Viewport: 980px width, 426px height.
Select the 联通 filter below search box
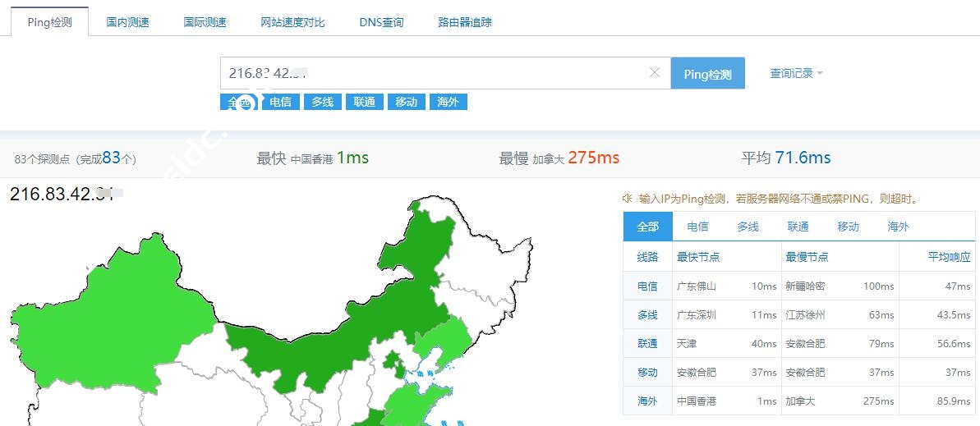[365, 102]
